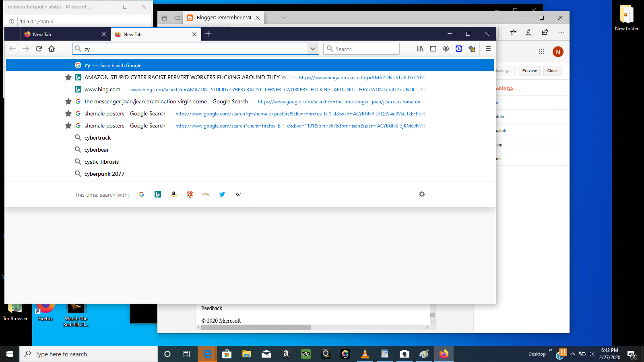Show hidden system tray icons
The image size is (644, 362).
573,354
